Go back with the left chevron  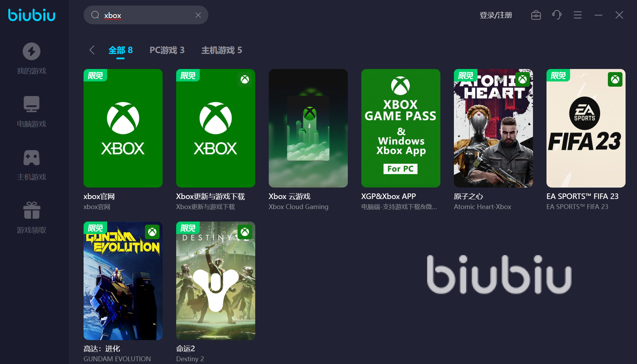click(x=92, y=50)
